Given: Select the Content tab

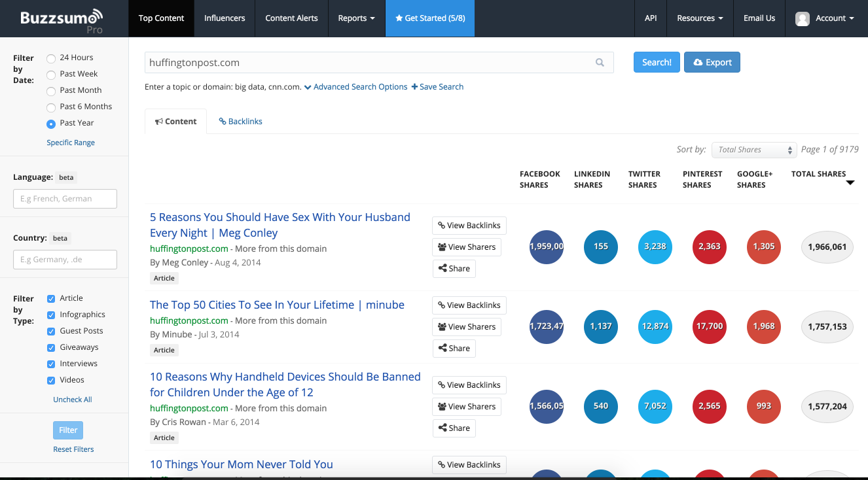Looking at the screenshot, I should pyautogui.click(x=175, y=122).
